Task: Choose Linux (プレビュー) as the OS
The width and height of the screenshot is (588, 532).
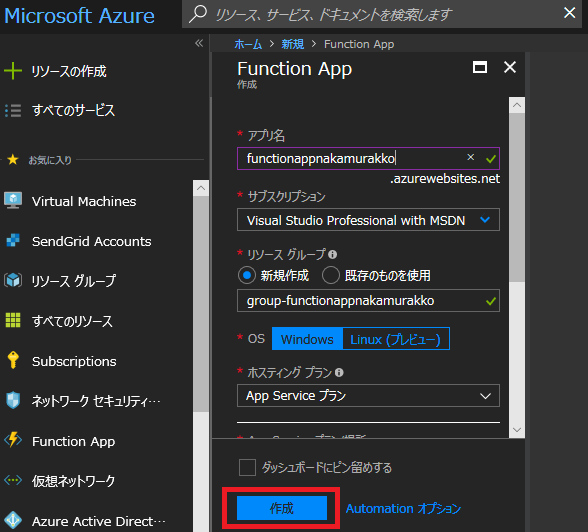Action: click(396, 339)
